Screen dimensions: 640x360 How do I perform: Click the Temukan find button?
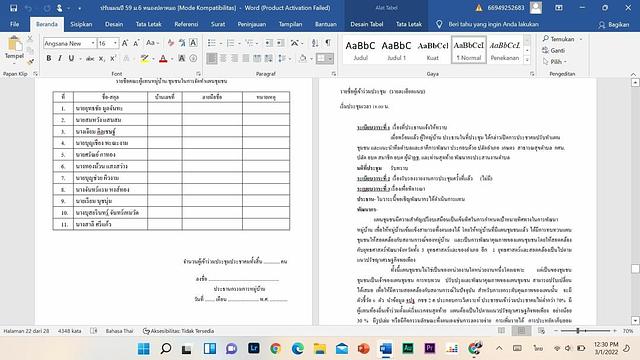(559, 39)
